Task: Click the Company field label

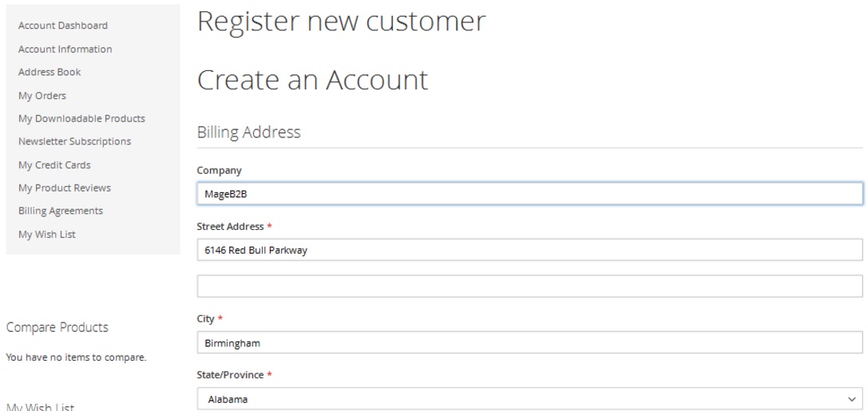Action: pyautogui.click(x=220, y=170)
